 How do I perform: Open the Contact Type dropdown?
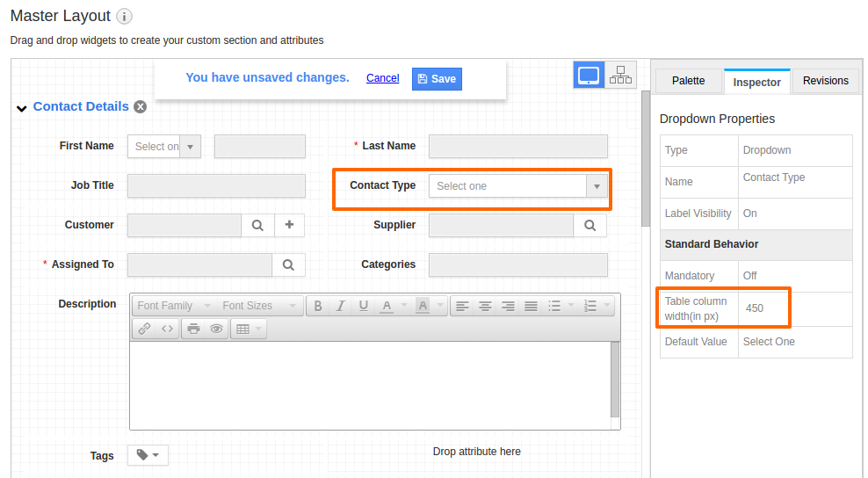[x=518, y=186]
